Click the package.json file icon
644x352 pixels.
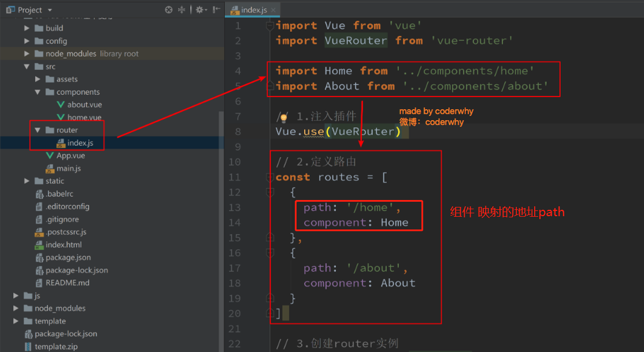tap(39, 258)
